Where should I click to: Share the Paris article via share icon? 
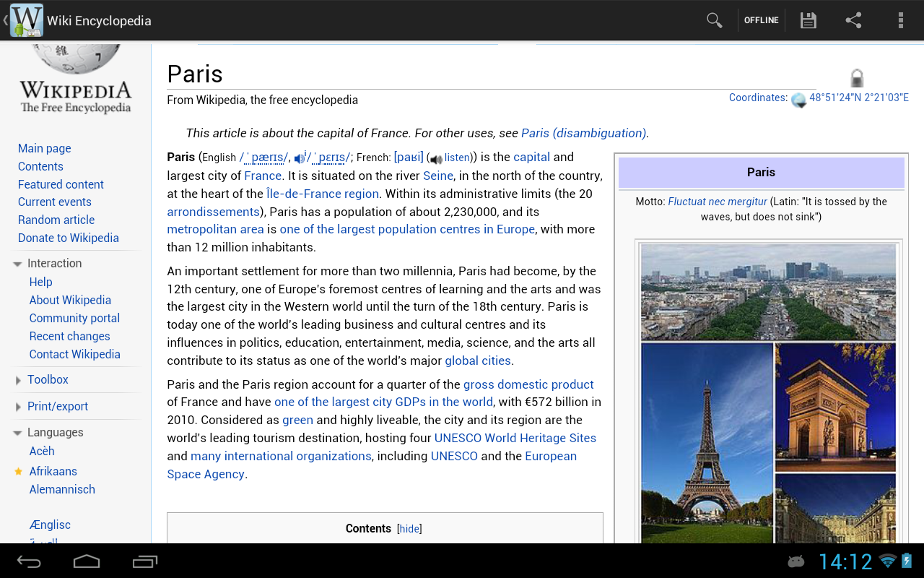(853, 20)
